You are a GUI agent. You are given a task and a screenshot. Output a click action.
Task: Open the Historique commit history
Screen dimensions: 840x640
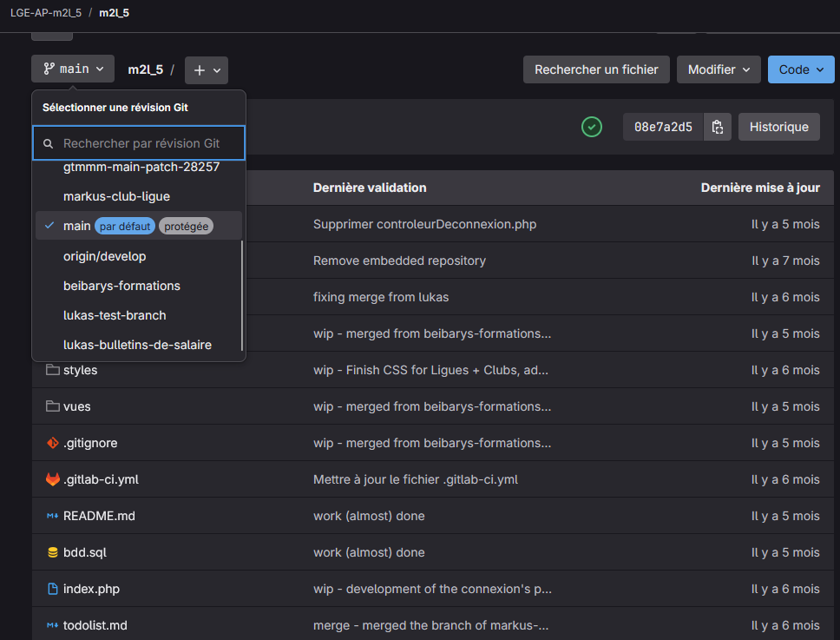tap(778, 127)
